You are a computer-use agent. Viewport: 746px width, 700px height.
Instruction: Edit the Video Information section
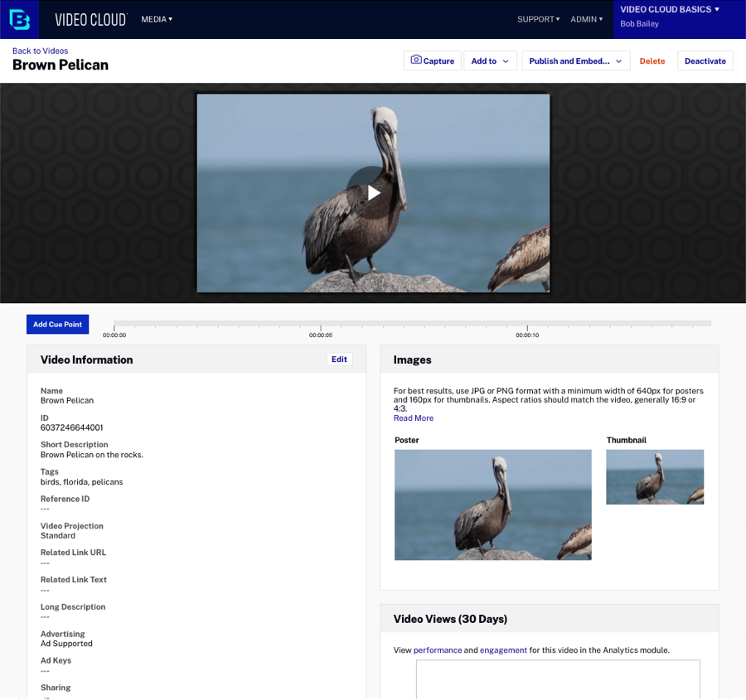tap(339, 360)
